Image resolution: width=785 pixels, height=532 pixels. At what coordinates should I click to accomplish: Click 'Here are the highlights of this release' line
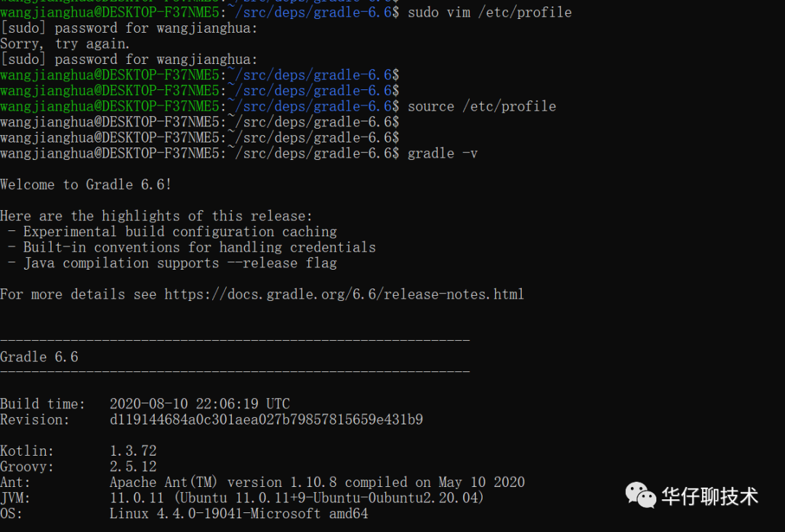tap(156, 216)
